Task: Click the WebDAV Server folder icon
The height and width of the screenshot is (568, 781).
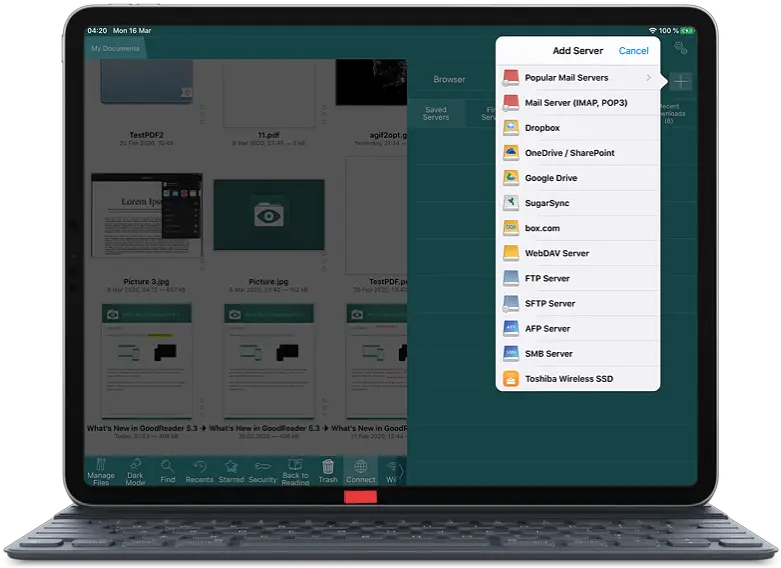Action: (x=511, y=253)
